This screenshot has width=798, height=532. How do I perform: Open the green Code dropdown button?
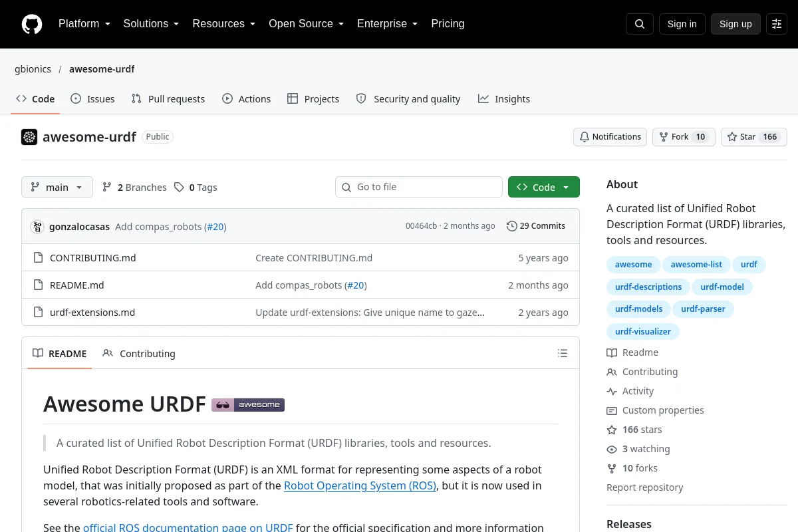point(544,188)
